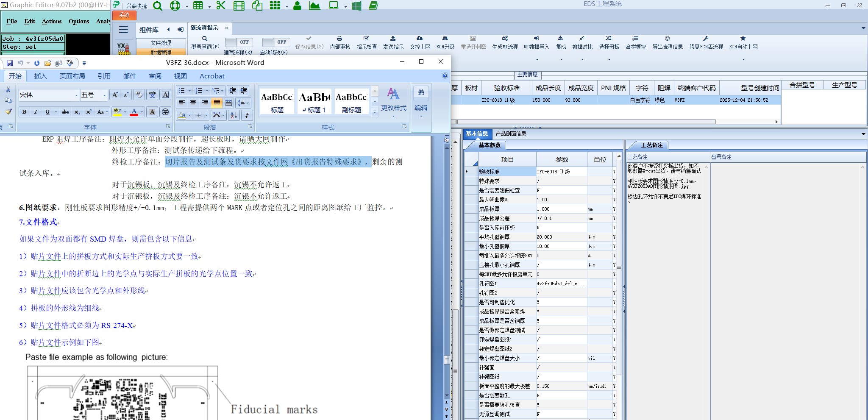Click the red font color button

click(134, 112)
